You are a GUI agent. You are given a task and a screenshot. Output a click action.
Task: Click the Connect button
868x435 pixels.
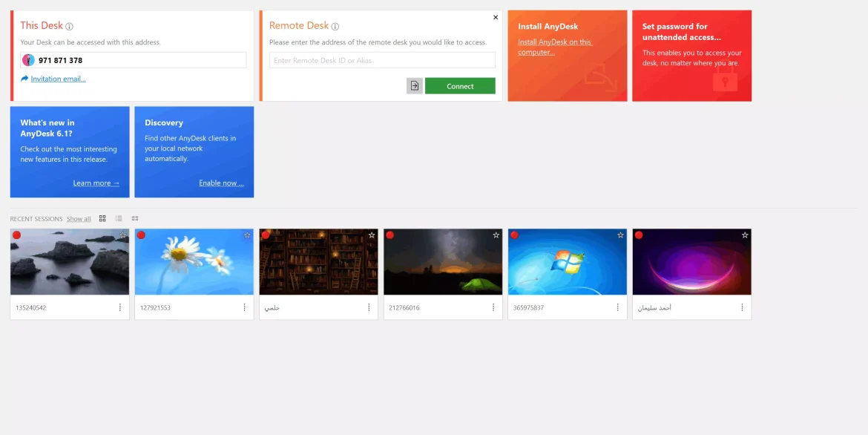[x=460, y=86]
